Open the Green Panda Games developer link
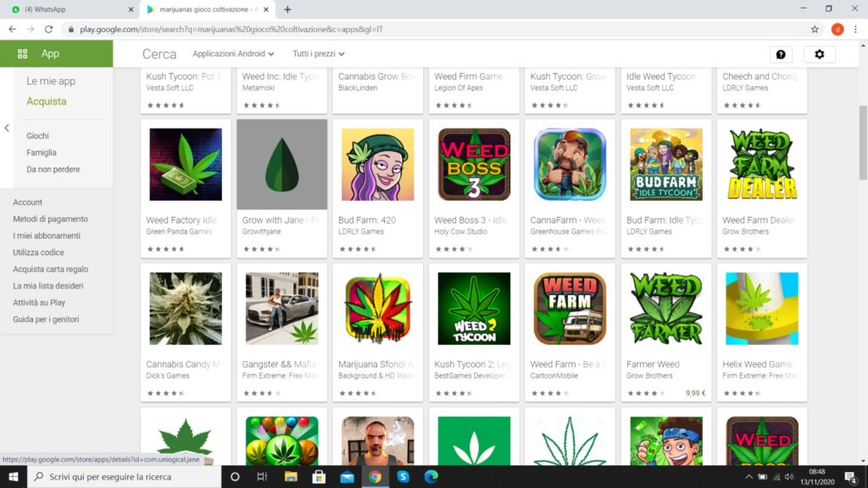Screen dimensions: 868x488 pyautogui.click(x=180, y=231)
